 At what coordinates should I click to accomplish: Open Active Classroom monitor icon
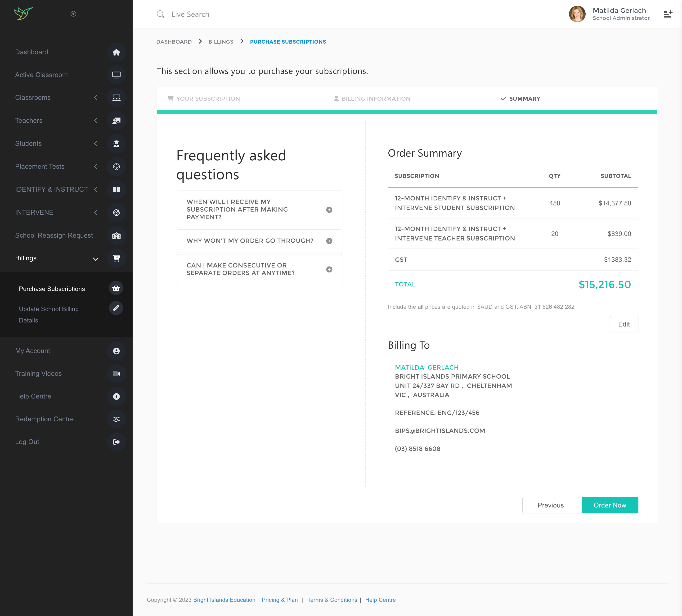coord(116,75)
